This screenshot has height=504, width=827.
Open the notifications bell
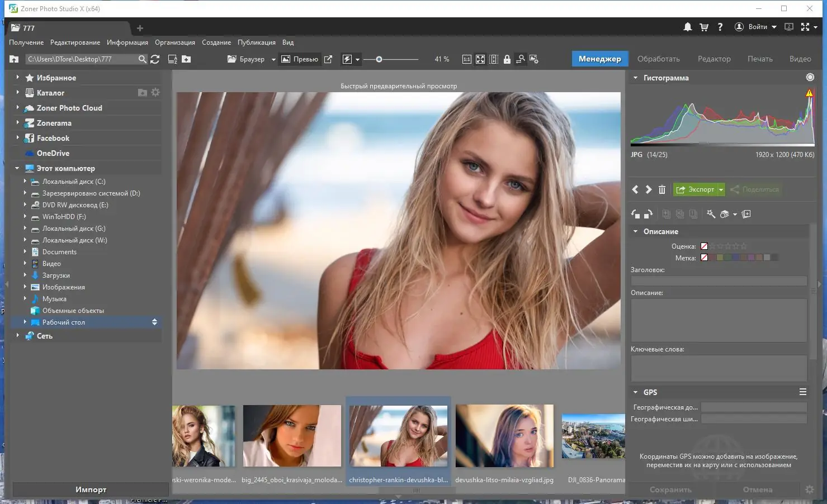(688, 27)
